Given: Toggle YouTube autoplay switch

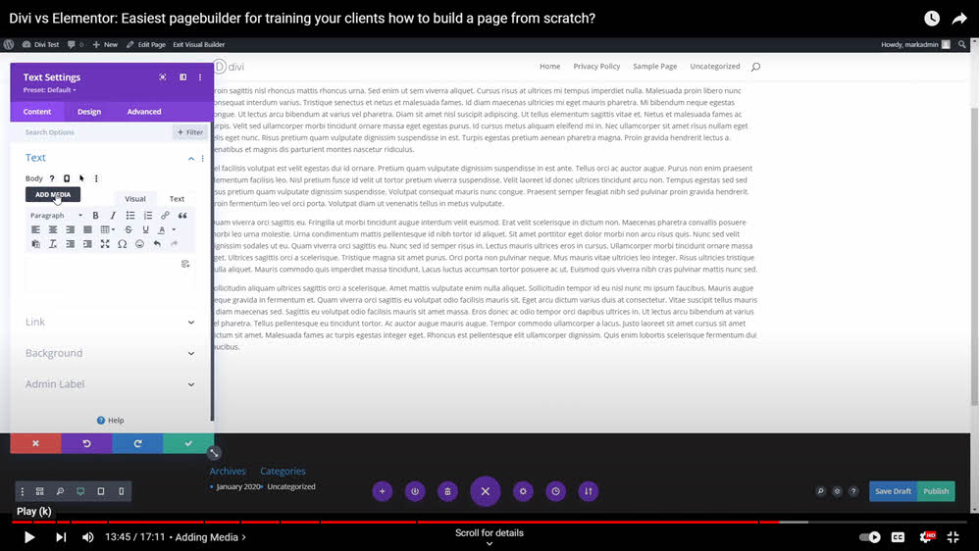Looking at the screenshot, I should tap(869, 537).
